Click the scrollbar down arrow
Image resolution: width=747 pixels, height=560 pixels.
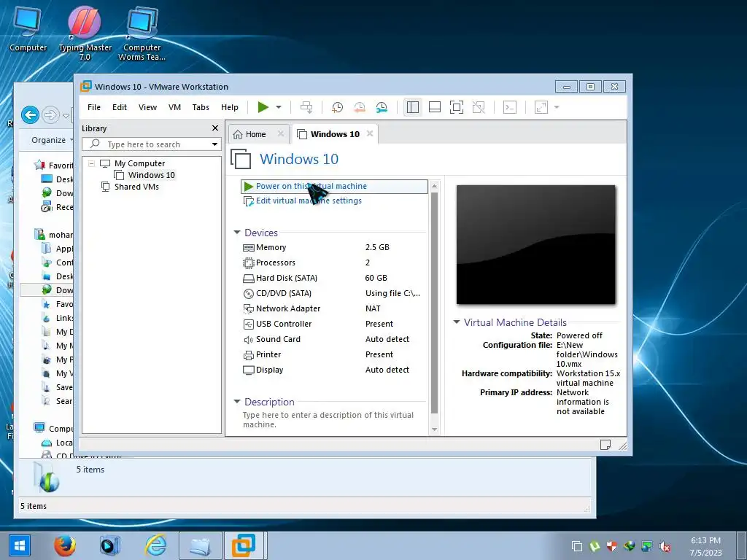click(434, 429)
